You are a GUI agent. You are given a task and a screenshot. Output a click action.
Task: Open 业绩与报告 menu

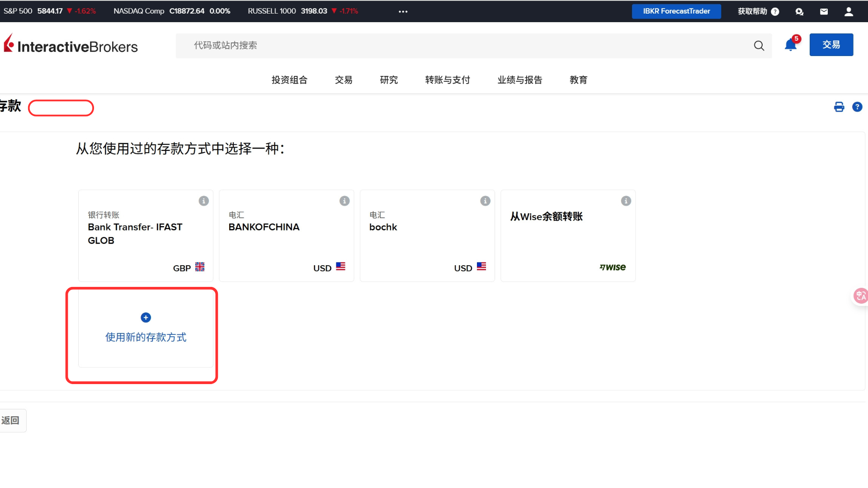coord(520,80)
